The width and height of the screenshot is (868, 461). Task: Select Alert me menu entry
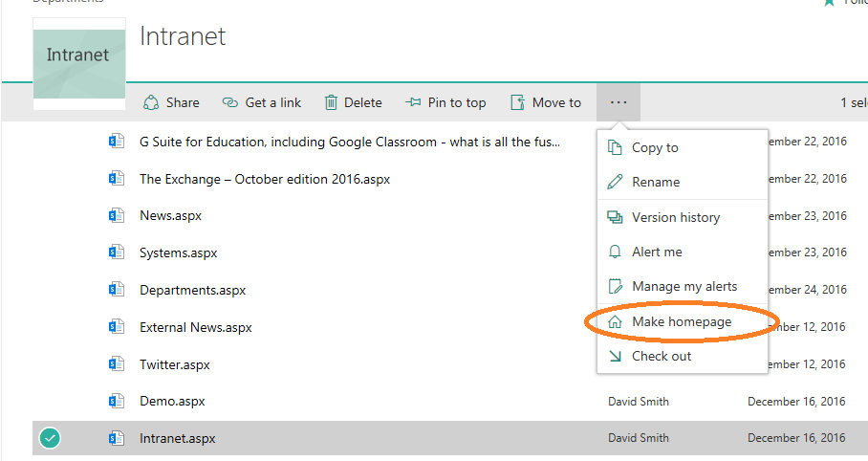click(x=682, y=252)
